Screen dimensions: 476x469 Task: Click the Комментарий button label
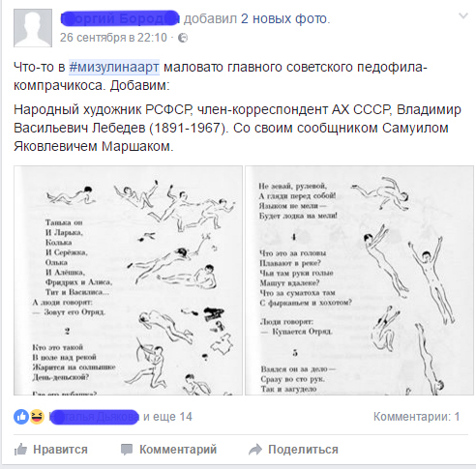178,450
